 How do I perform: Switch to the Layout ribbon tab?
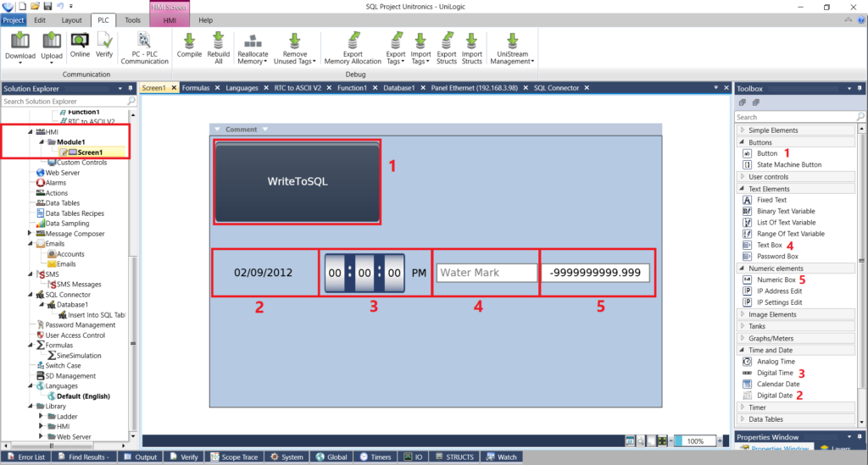point(71,20)
